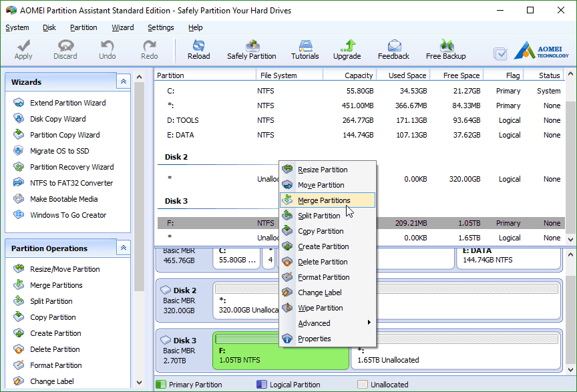Choose Copy Partition in context menu
Screen dimensions: 577x392
[x=327, y=231]
